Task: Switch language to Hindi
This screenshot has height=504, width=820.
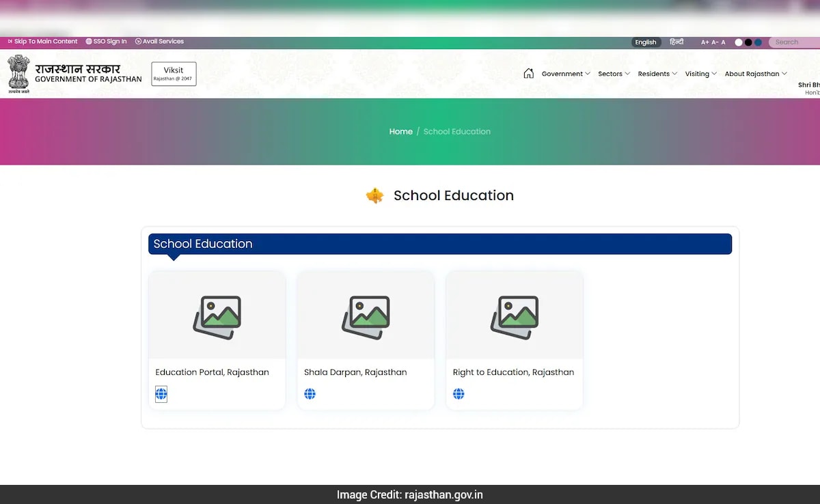Action: (x=676, y=42)
